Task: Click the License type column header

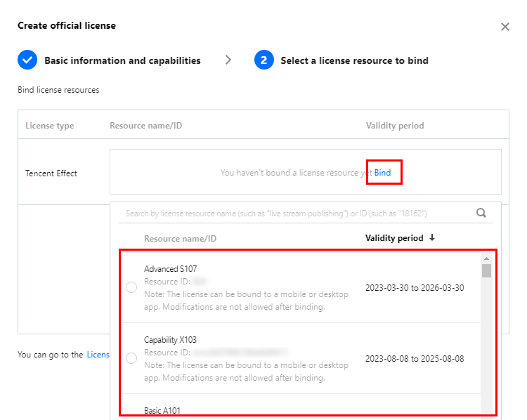Action: pyautogui.click(x=50, y=126)
